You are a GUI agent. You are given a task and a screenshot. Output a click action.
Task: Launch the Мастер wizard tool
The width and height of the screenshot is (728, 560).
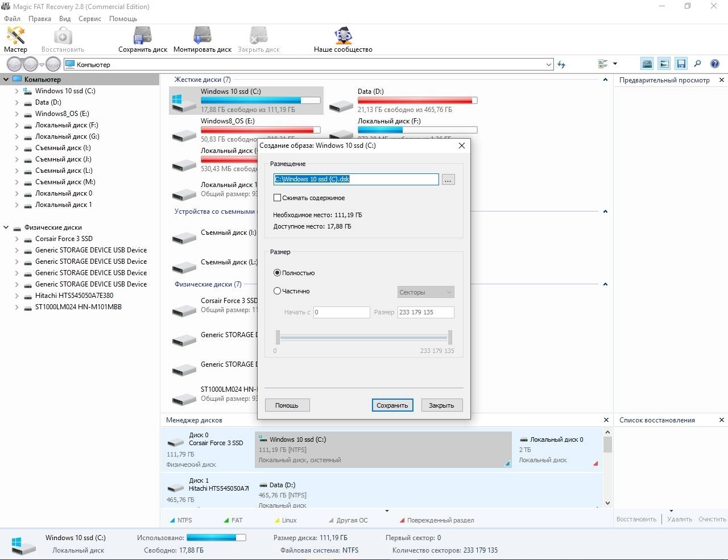coord(15,40)
